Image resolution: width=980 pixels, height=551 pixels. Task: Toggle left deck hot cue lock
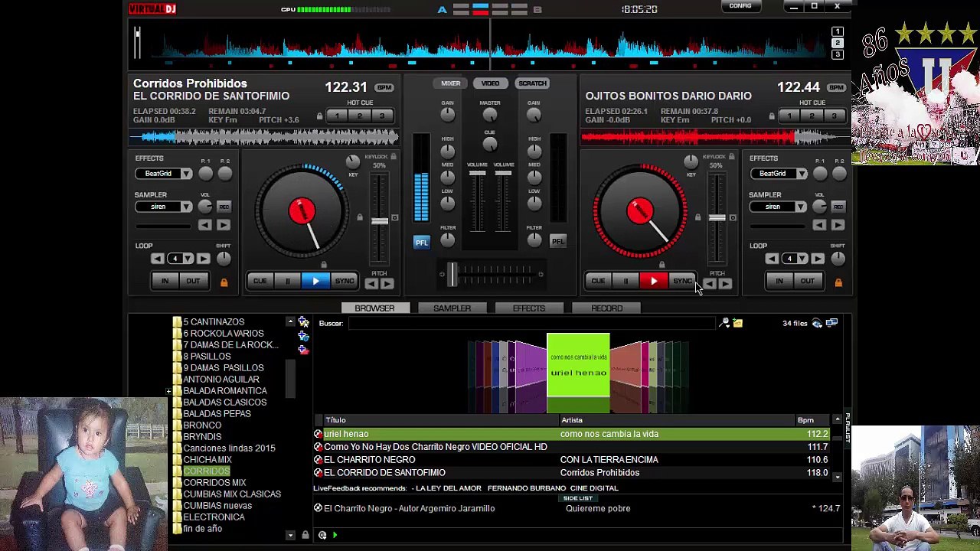[x=319, y=116]
